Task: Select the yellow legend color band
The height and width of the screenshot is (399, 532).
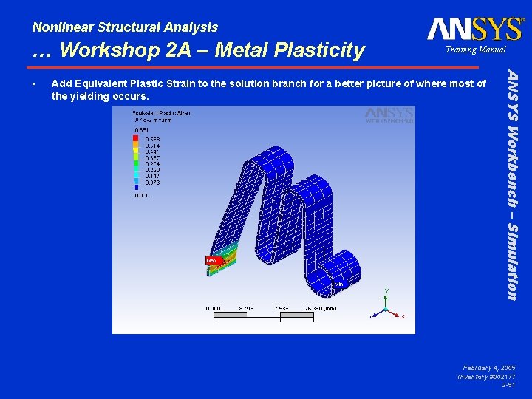Action: coord(135,150)
